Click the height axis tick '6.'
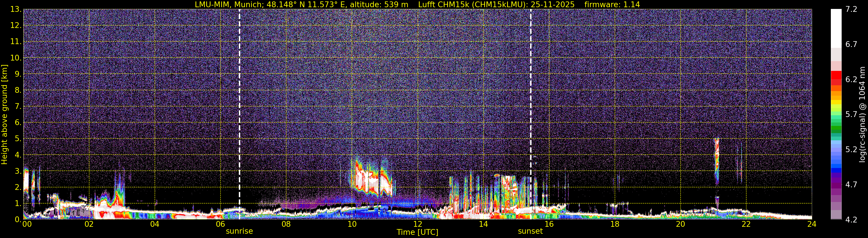Image resolution: width=868 pixels, height=238 pixels. [18, 122]
